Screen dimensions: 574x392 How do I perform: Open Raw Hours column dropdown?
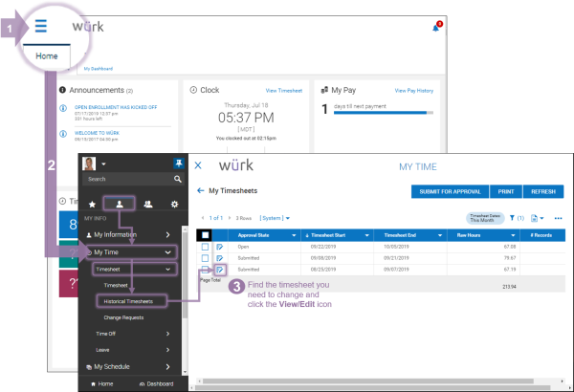coord(513,235)
